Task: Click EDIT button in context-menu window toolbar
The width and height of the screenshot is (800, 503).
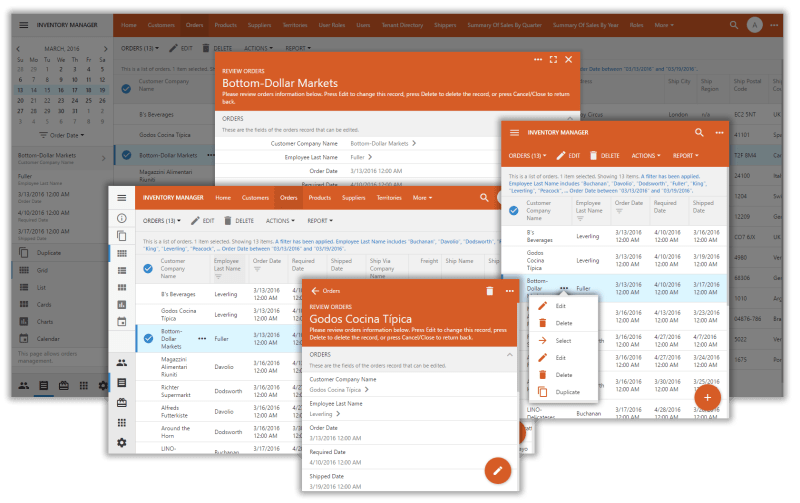Action: pyautogui.click(x=568, y=156)
